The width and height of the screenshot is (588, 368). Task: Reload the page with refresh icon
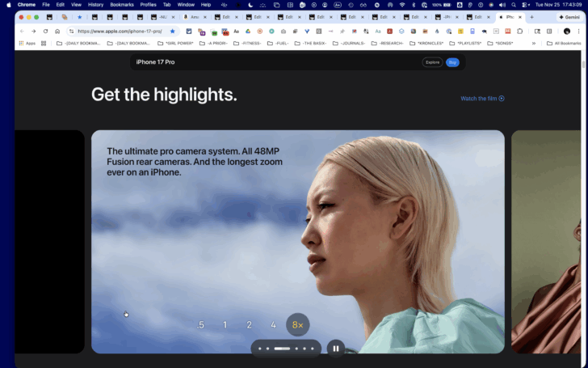pyautogui.click(x=45, y=32)
